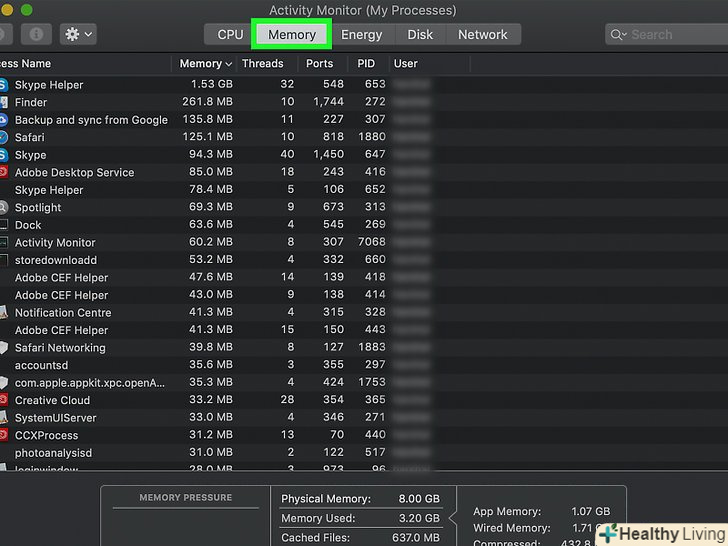Click the Skype Helper icon using 1.53 GB
The height and width of the screenshot is (546, 728).
[4, 85]
